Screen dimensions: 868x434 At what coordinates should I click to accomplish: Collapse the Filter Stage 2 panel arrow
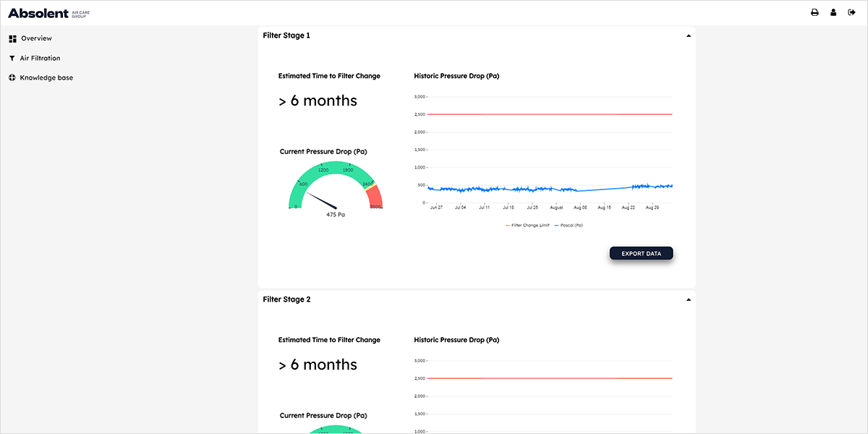[x=689, y=299]
